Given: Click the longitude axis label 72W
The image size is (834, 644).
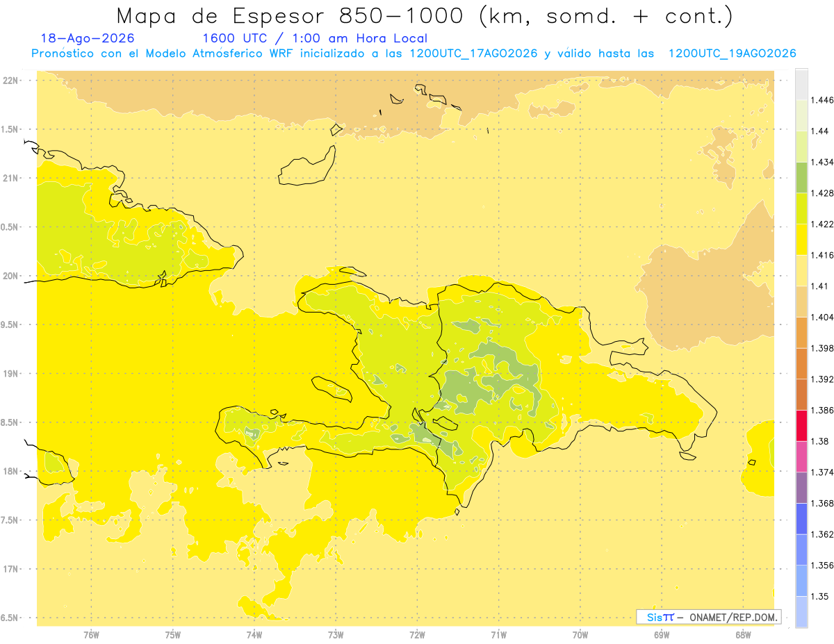Looking at the screenshot, I should [x=417, y=635].
